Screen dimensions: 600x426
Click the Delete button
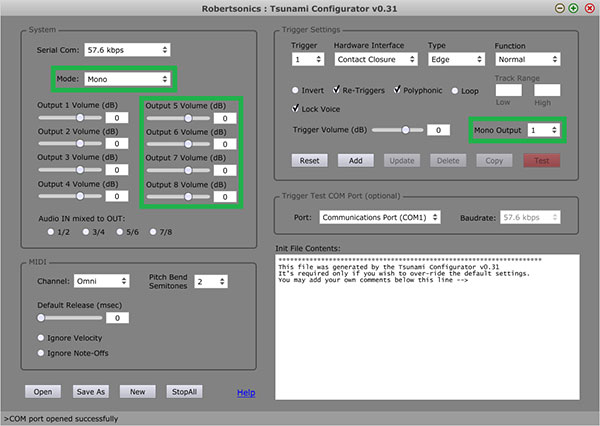(448, 161)
